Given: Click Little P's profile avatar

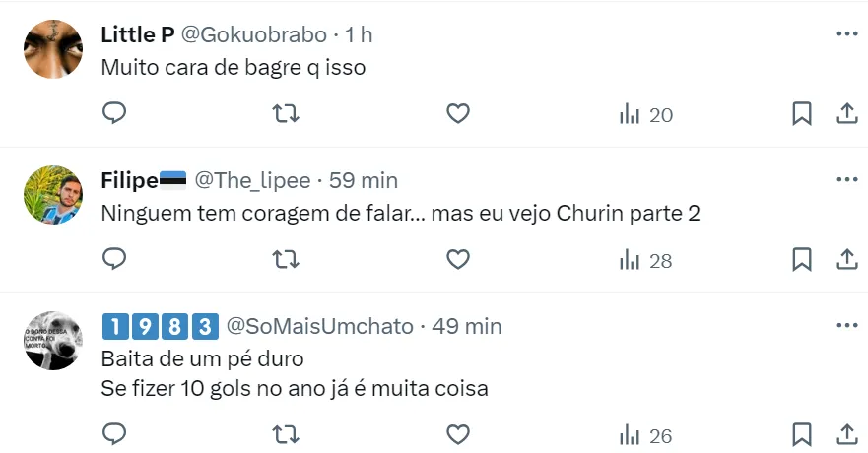Looking at the screenshot, I should click(52, 49).
